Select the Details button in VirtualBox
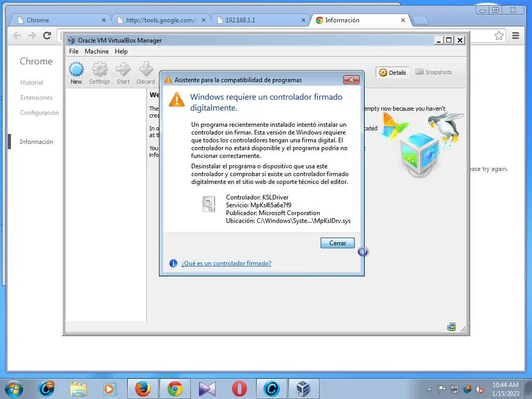The image size is (532, 399). point(393,72)
